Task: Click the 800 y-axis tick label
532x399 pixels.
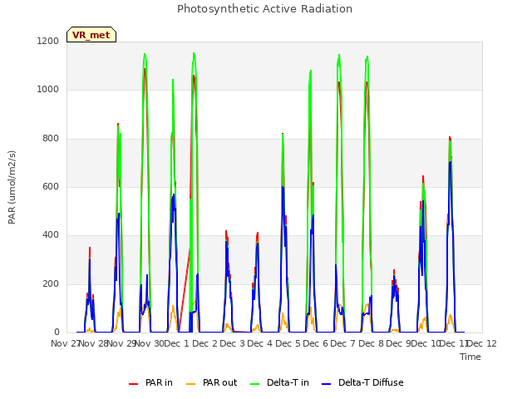Action: [x=51, y=139]
